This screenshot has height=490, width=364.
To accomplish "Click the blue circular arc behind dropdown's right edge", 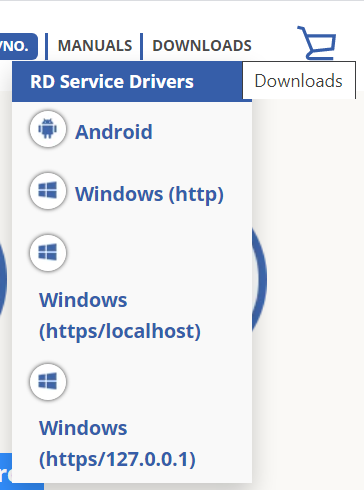I will click(259, 279).
